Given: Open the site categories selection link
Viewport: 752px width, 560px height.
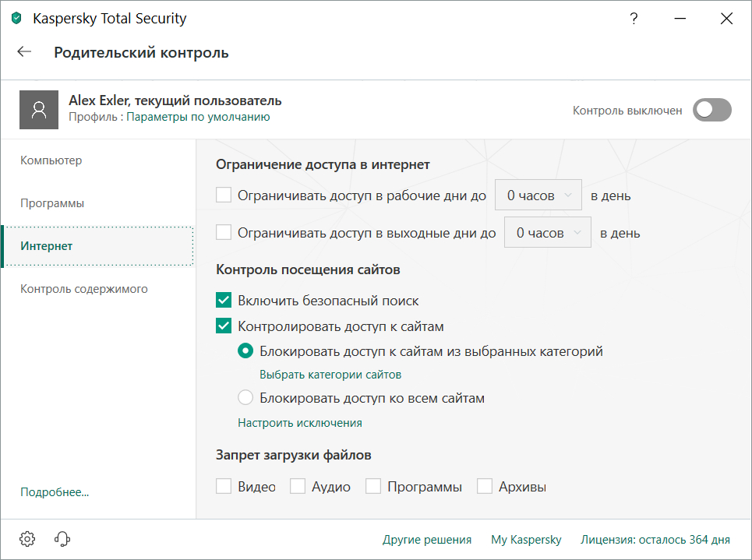Looking at the screenshot, I should point(330,375).
